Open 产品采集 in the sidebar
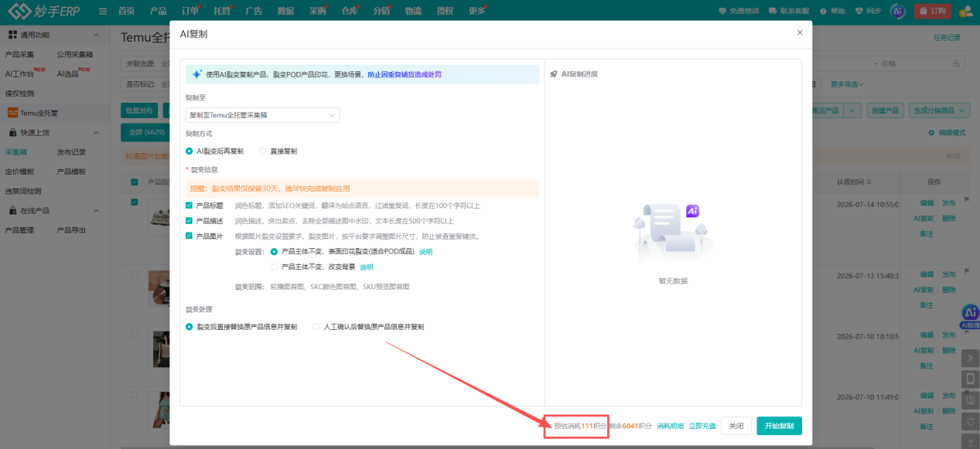980x449 pixels. tap(19, 54)
